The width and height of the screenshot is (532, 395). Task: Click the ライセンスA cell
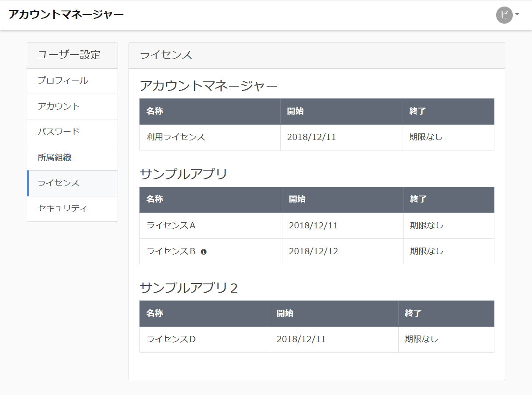point(171,226)
